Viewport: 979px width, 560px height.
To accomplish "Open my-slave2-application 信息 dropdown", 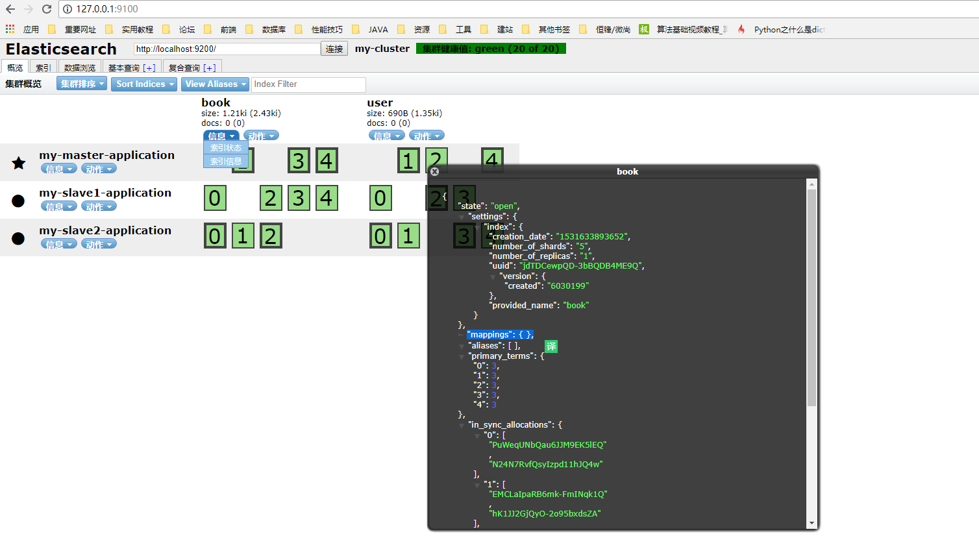I will pyautogui.click(x=59, y=244).
